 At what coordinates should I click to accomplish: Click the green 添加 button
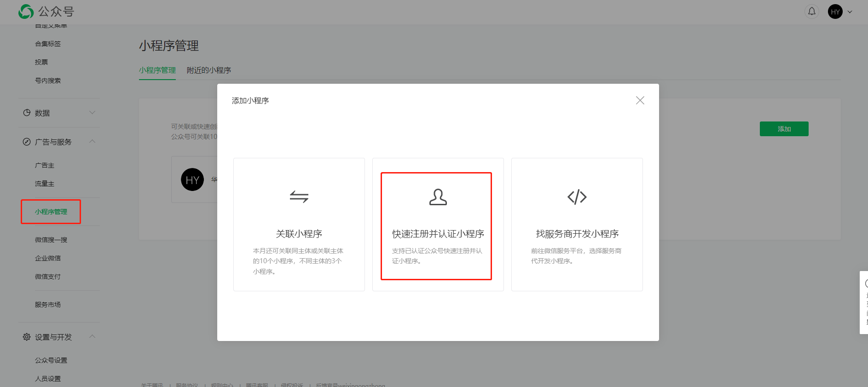784,129
